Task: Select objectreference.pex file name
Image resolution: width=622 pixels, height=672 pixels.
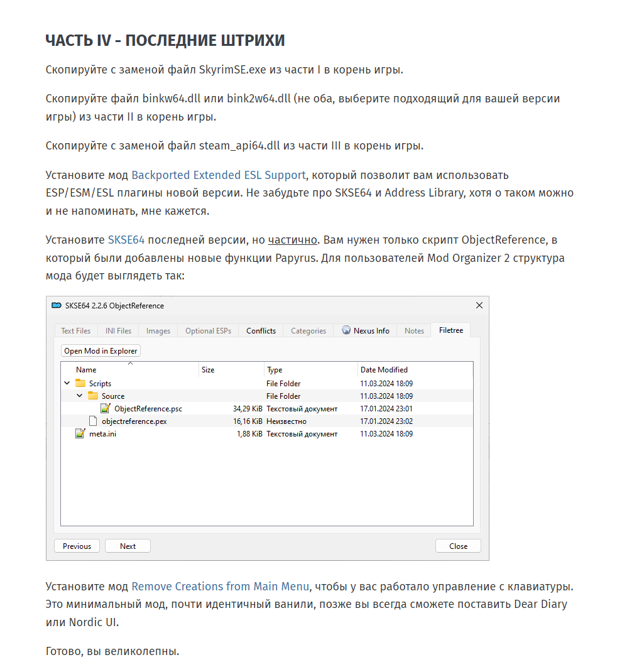Action: [134, 421]
